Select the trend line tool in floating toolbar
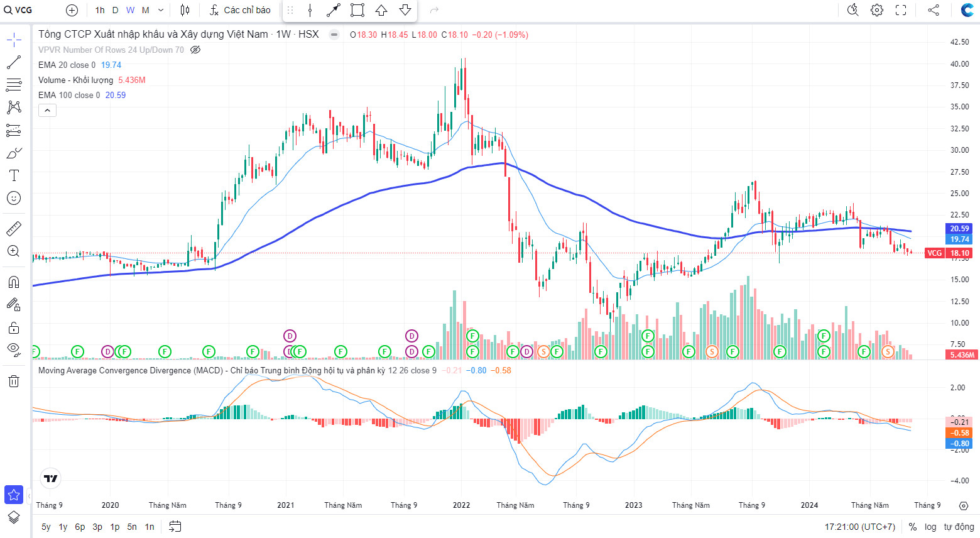Image resolution: width=980 pixels, height=538 pixels. tap(334, 10)
